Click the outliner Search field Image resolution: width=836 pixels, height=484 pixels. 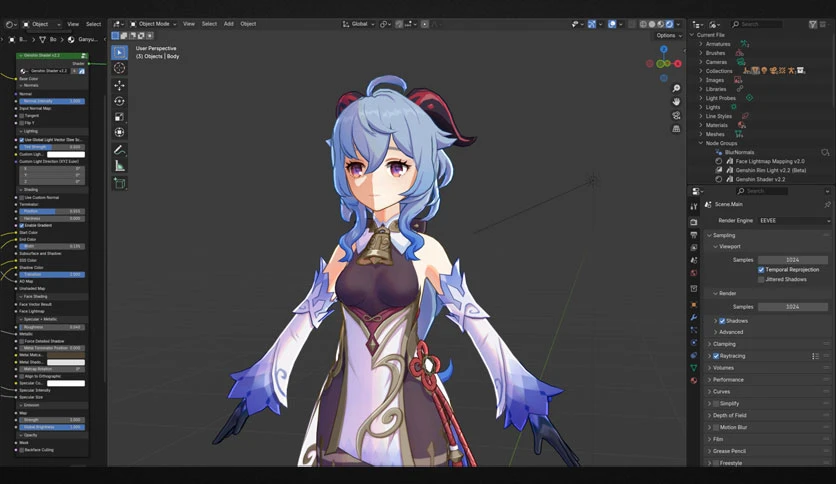click(757, 24)
